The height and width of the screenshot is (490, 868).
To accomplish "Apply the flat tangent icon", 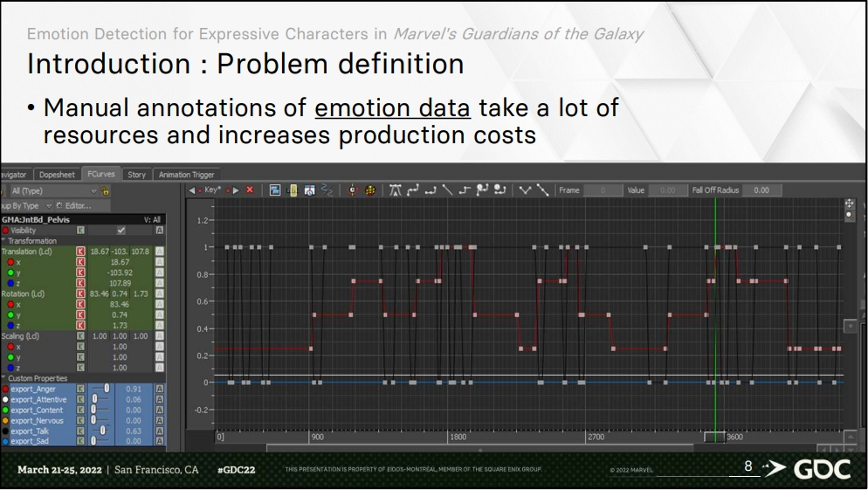I will (431, 190).
